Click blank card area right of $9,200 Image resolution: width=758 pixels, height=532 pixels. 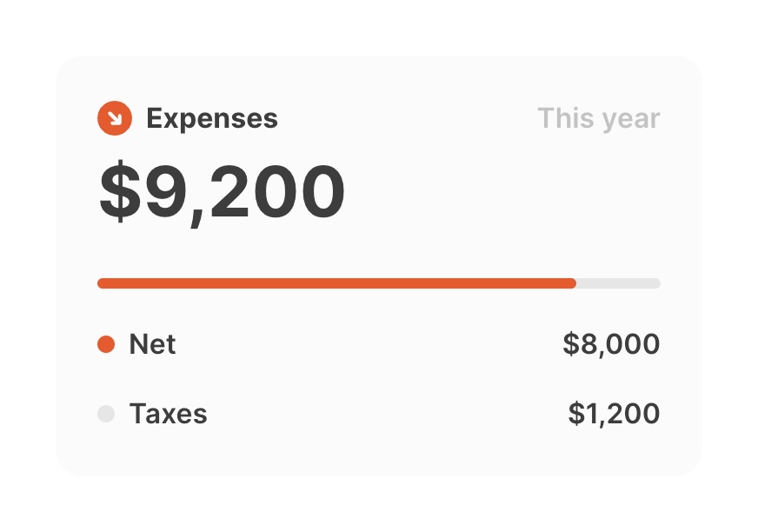[504, 192]
